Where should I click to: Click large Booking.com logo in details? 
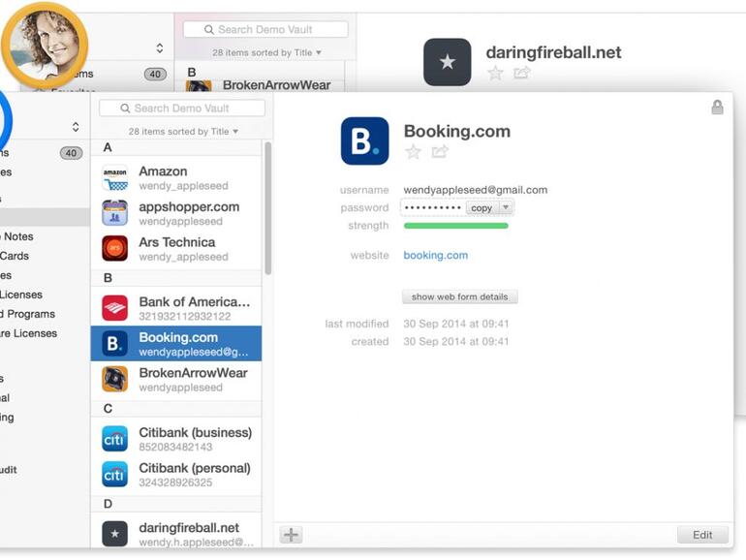(x=365, y=140)
